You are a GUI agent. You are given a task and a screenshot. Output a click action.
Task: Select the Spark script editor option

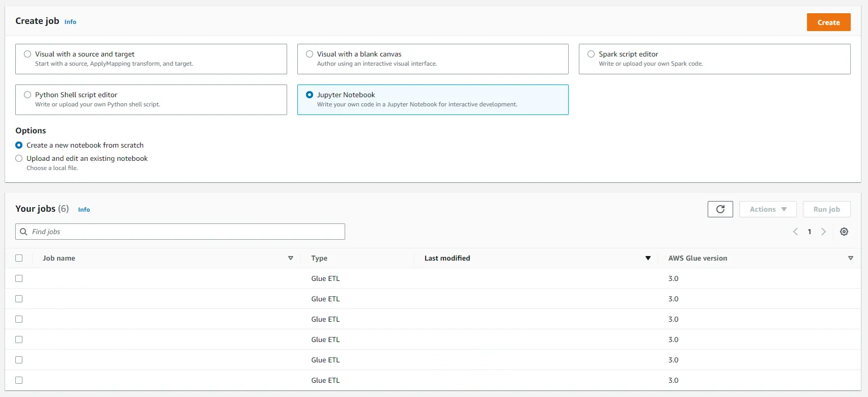click(591, 54)
